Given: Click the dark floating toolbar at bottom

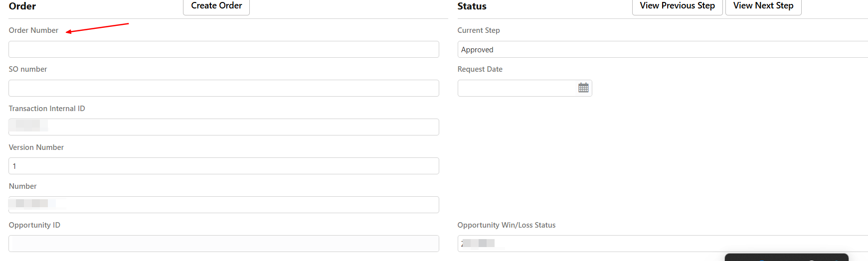Looking at the screenshot, I should click(787, 257).
